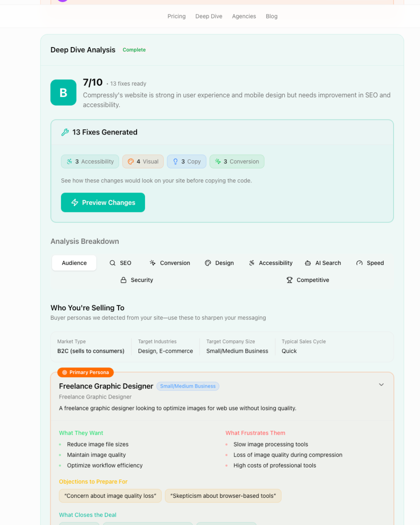Click the wrench icon beside 13 Fixes Generated
420x525 pixels.
pos(65,132)
